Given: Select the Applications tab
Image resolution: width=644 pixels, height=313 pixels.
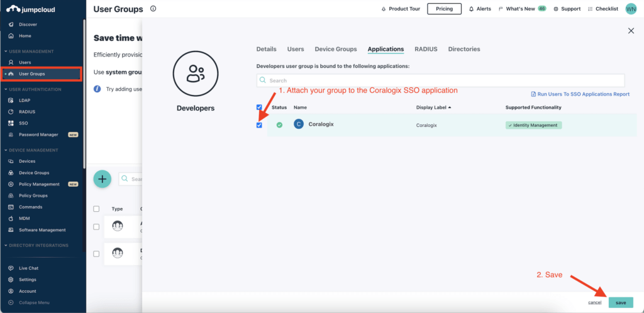Looking at the screenshot, I should pos(386,49).
